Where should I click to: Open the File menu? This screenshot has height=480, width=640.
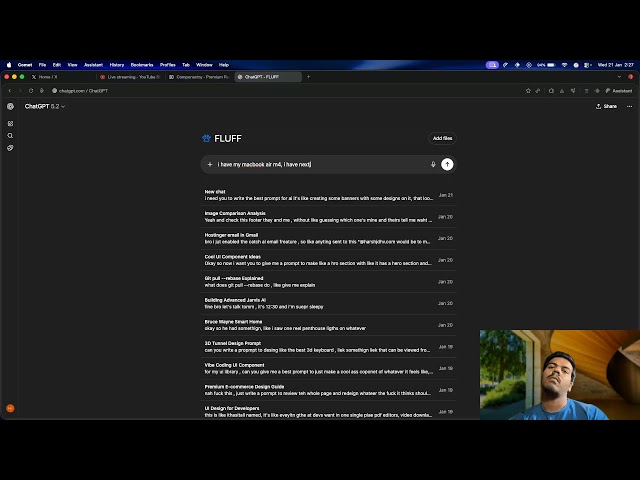point(42,65)
